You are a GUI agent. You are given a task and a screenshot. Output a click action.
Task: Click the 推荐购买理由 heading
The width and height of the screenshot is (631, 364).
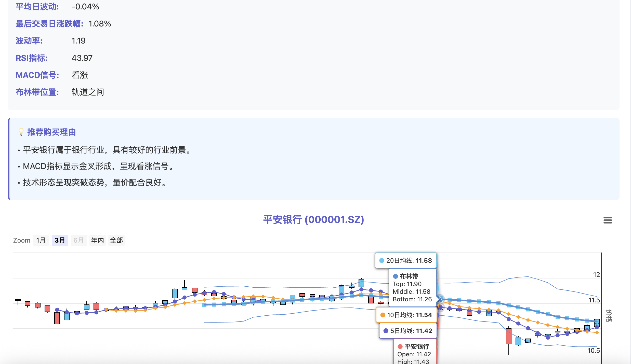tap(51, 132)
